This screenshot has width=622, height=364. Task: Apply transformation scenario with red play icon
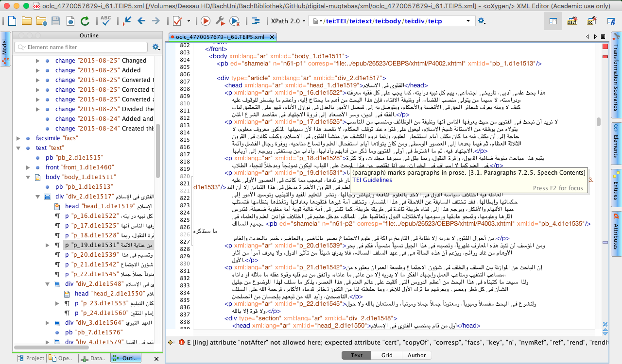[205, 21]
